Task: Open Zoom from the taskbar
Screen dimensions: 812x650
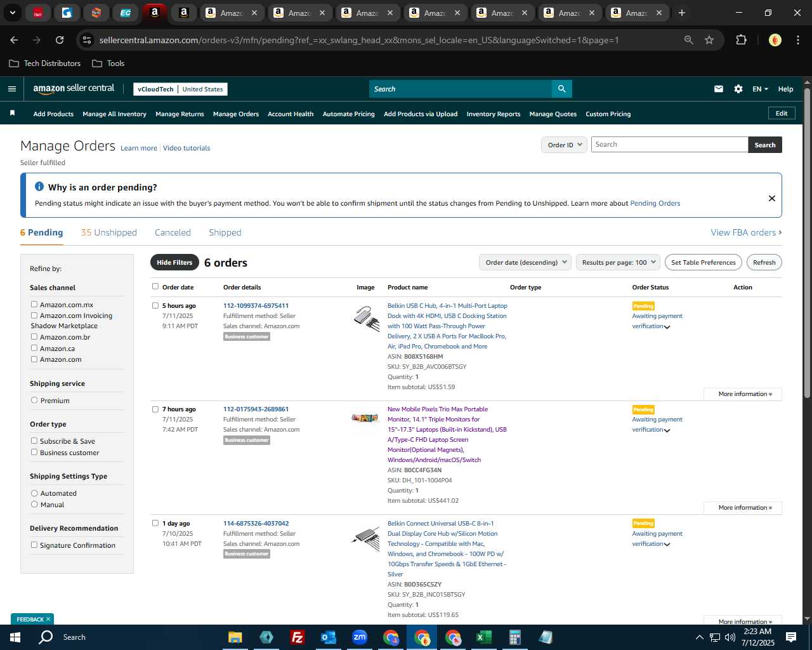Action: 360,637
